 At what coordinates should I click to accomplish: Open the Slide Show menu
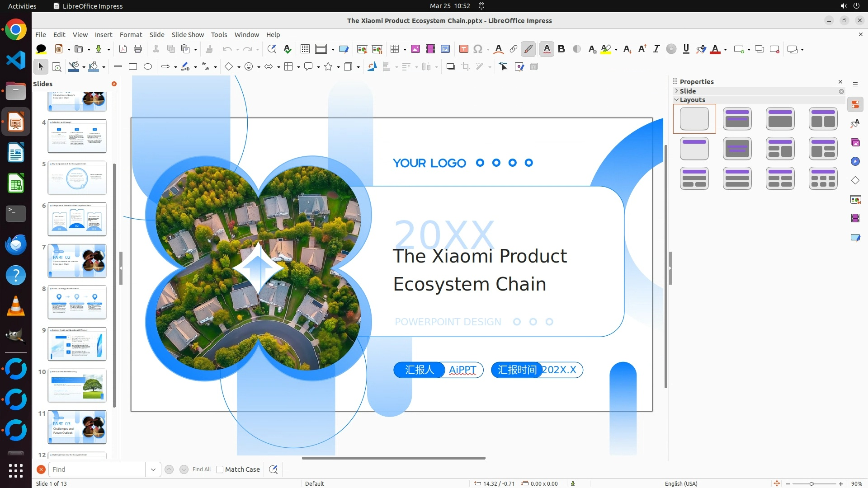(x=188, y=35)
